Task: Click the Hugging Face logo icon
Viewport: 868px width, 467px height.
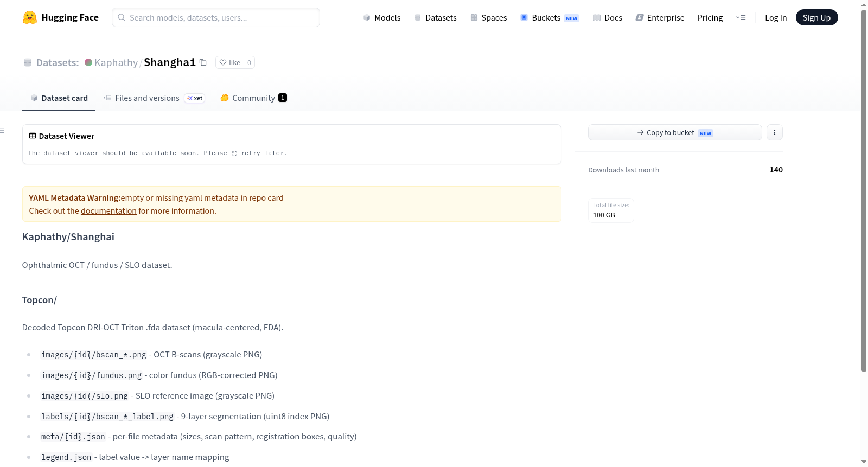Action: [x=30, y=17]
